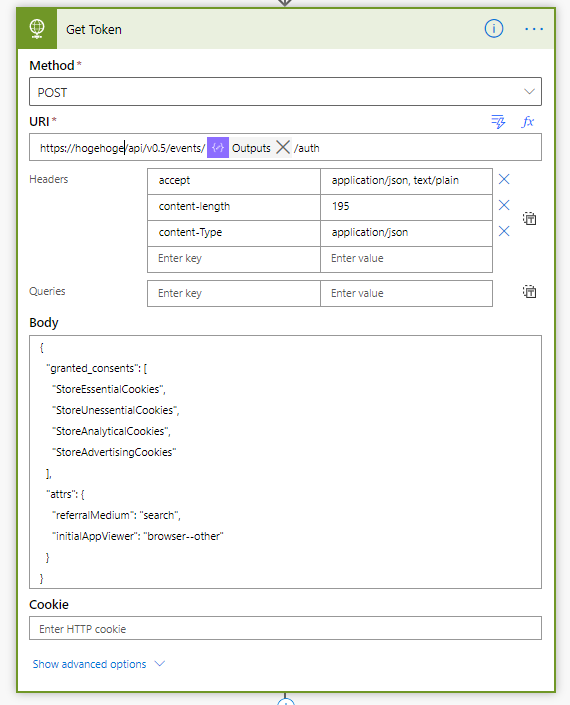570x705 pixels.
Task: Click in the URI field after /auth
Action: pyautogui.click(x=429, y=147)
